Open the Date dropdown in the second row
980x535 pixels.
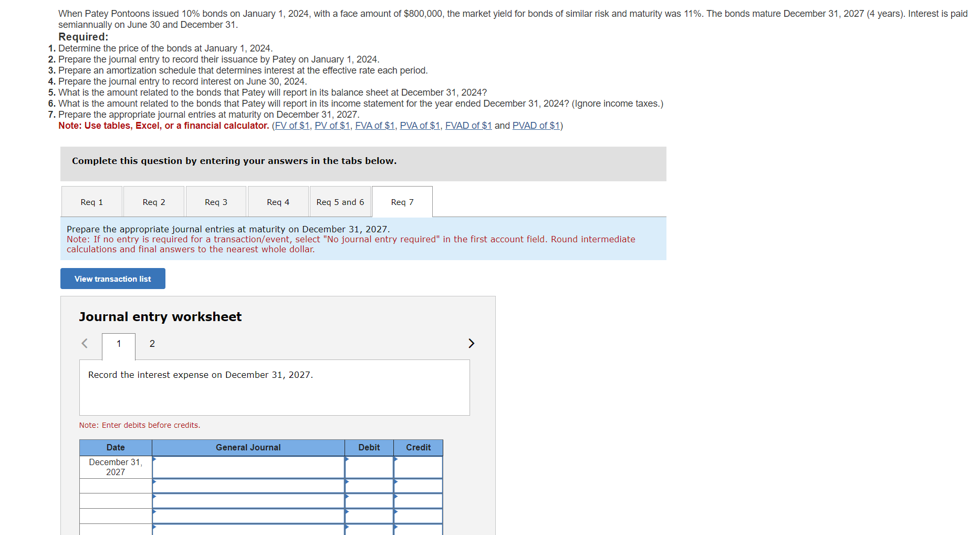(x=116, y=486)
